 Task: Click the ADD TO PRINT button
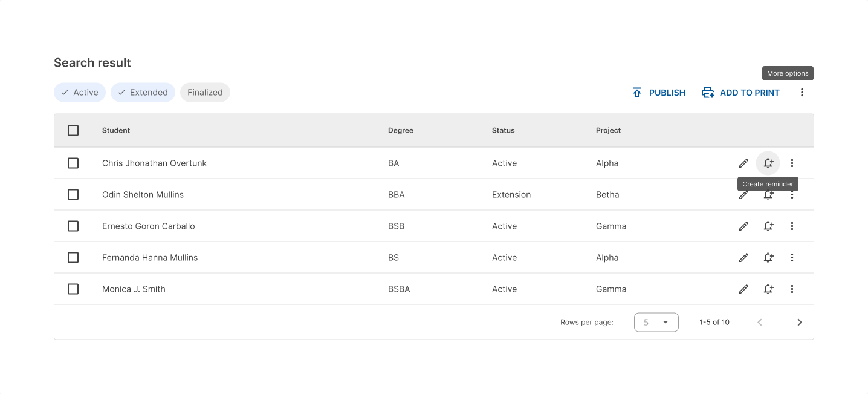(x=740, y=93)
